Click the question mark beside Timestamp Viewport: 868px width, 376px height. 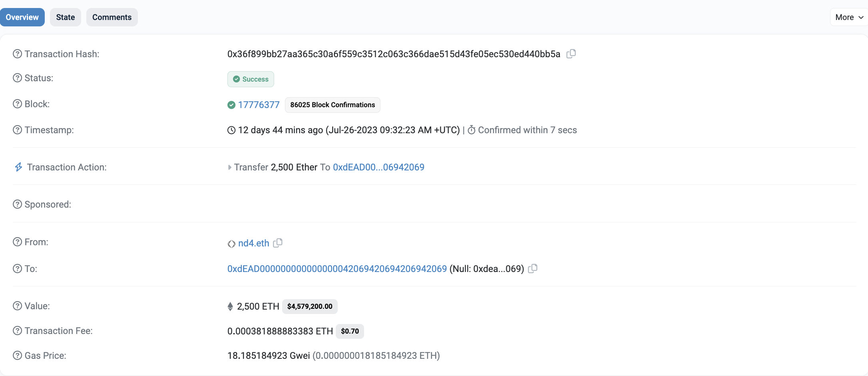[17, 130]
